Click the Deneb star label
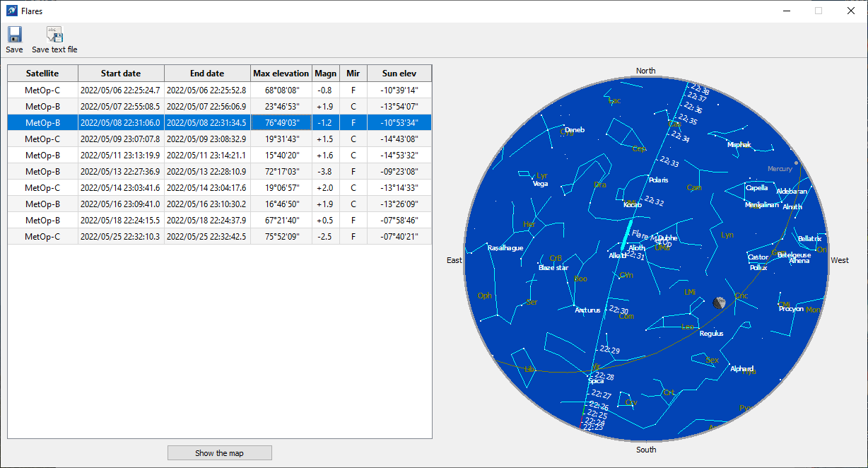The height and width of the screenshot is (468, 868). click(575, 130)
